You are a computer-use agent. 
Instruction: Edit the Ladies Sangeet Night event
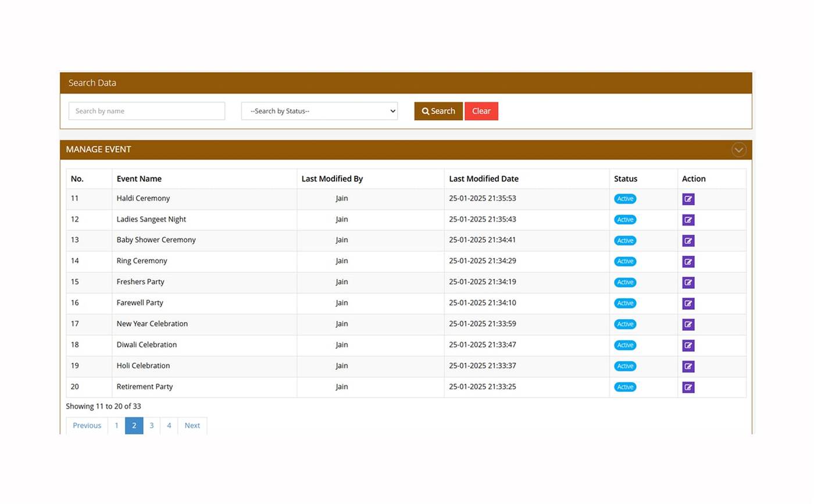pos(688,220)
